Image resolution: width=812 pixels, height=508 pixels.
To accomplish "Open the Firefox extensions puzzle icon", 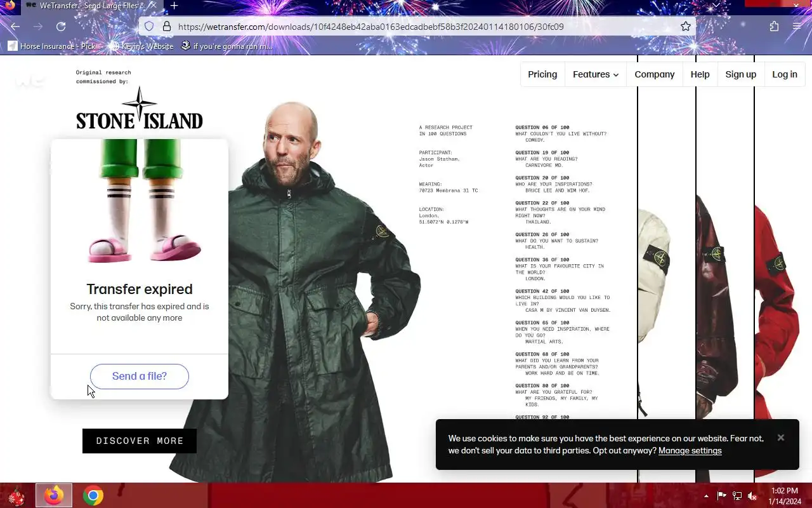I will (774, 27).
